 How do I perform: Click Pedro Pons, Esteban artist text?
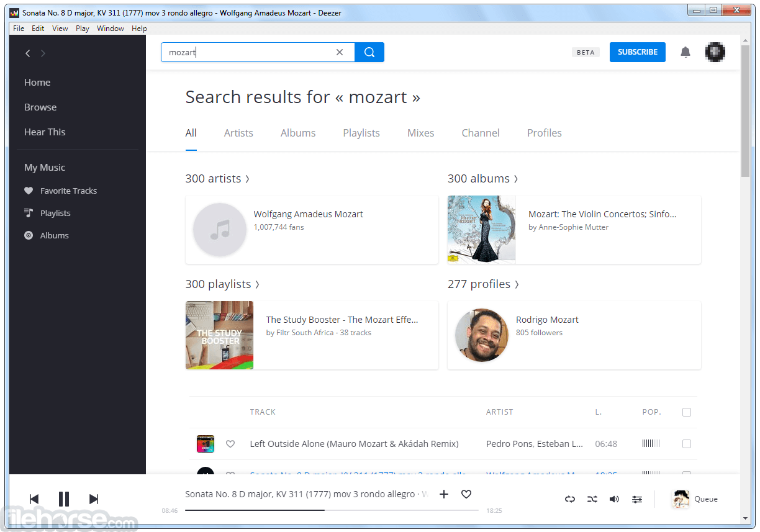(535, 444)
